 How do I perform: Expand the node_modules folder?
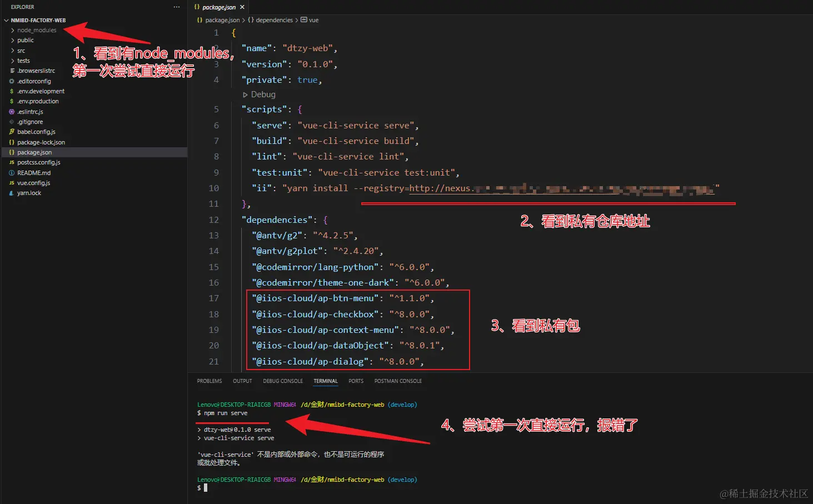(12, 30)
